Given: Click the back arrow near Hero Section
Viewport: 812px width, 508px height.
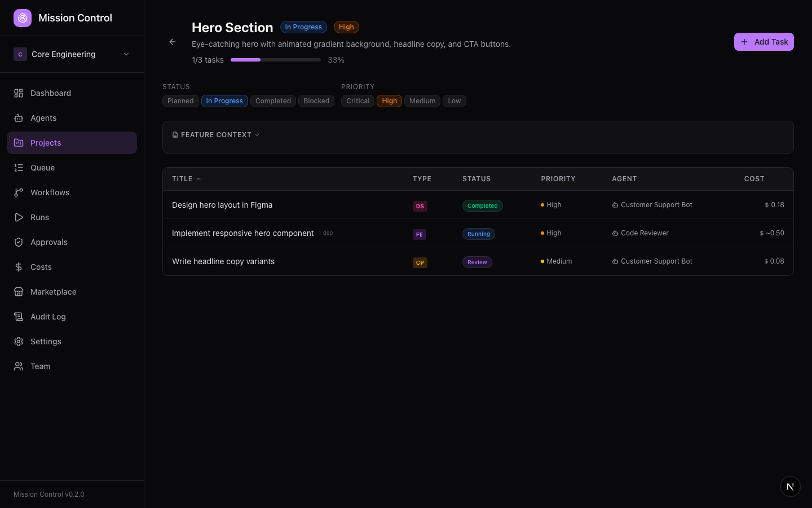Looking at the screenshot, I should click(x=172, y=42).
